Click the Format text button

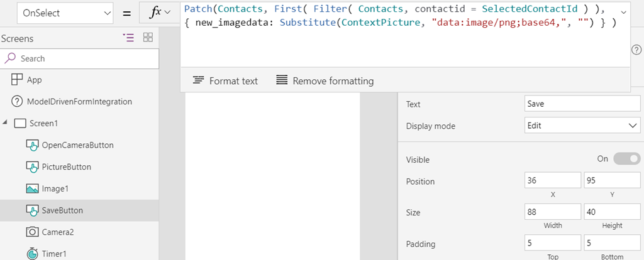pyautogui.click(x=226, y=81)
